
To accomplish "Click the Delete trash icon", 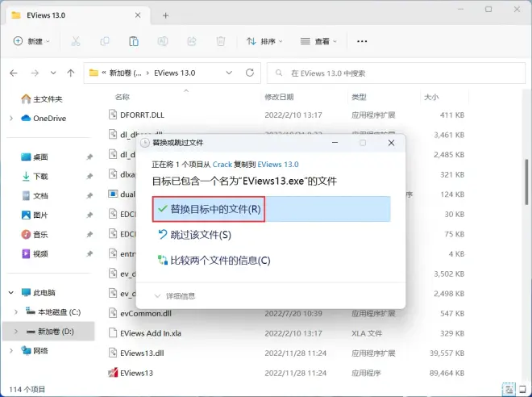I will [221, 41].
